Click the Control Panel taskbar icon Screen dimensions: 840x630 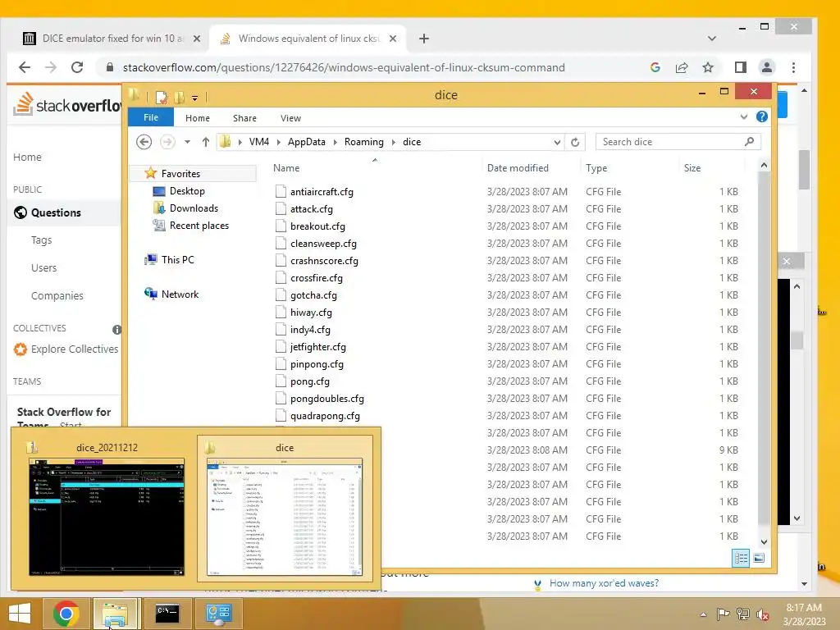[218, 614]
